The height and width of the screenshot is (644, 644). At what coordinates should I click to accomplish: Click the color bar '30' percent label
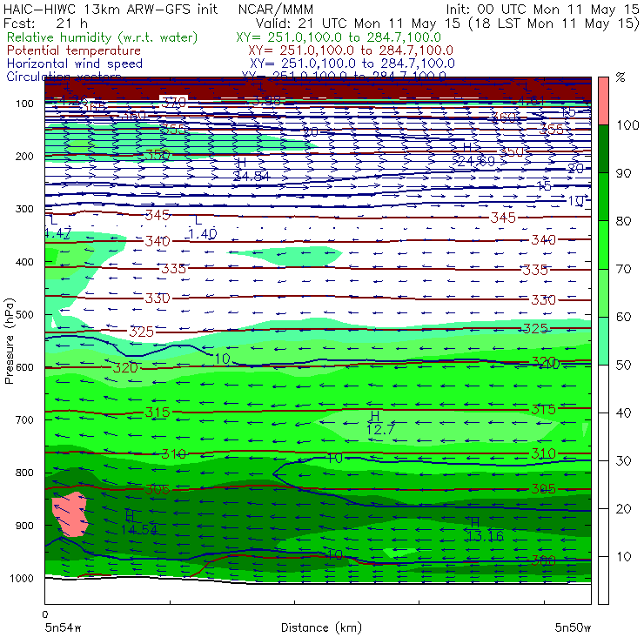point(624,461)
